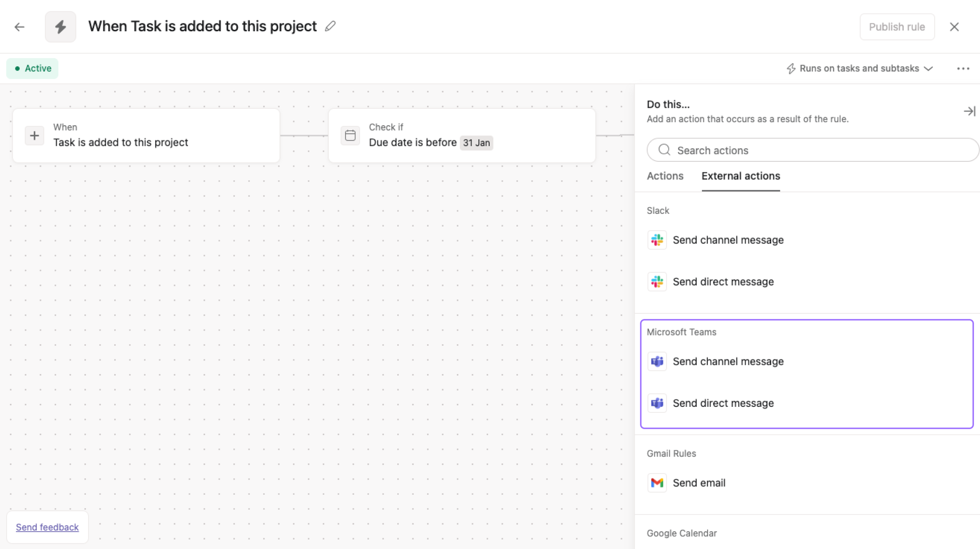Open the 31 Jan due date picker
The width and height of the screenshot is (980, 549).
pos(476,143)
